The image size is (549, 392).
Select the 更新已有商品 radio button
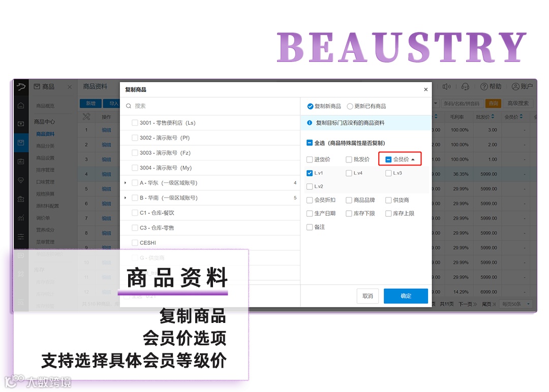click(350, 106)
